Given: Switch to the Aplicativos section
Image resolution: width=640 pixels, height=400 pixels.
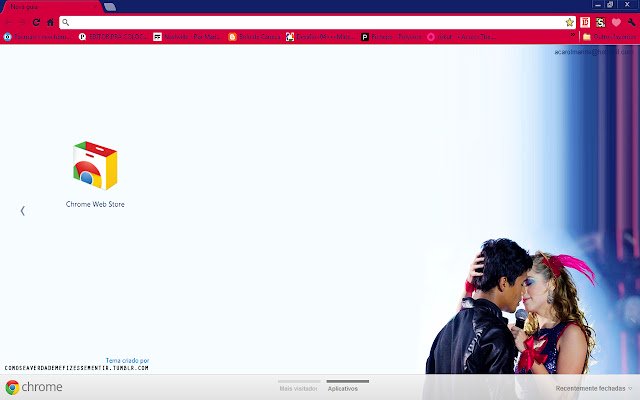Looking at the screenshot, I should [x=347, y=387].
